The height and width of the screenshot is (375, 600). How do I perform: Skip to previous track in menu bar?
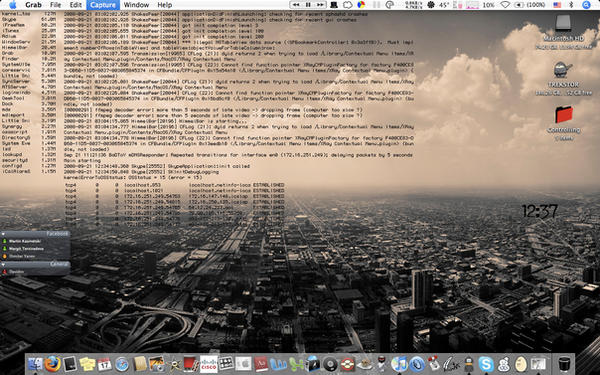(x=296, y=5)
